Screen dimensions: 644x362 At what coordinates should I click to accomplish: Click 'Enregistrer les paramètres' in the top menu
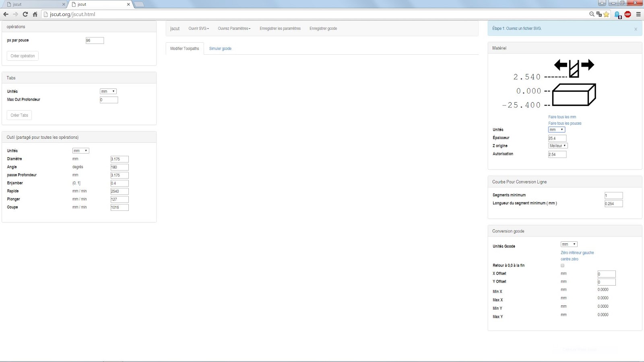click(x=280, y=29)
